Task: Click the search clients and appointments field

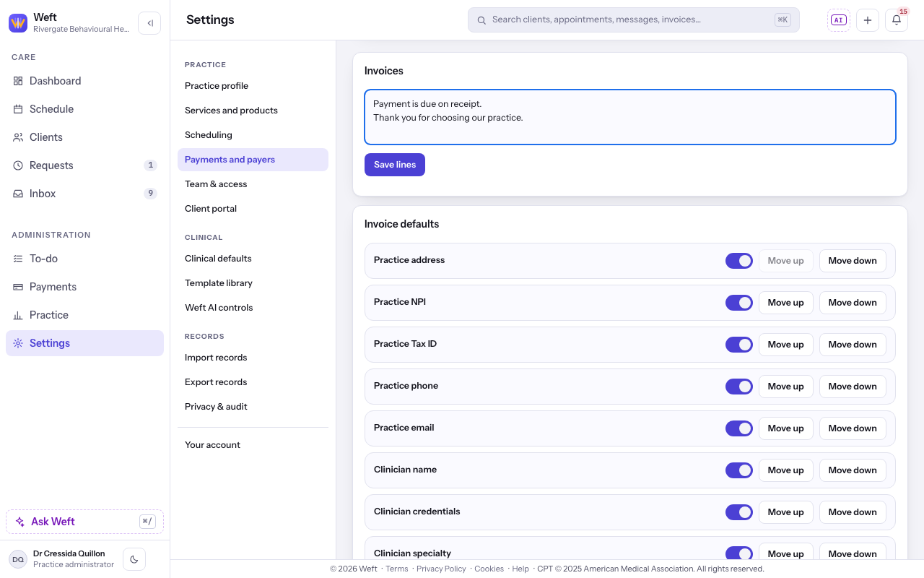Action: click(634, 20)
